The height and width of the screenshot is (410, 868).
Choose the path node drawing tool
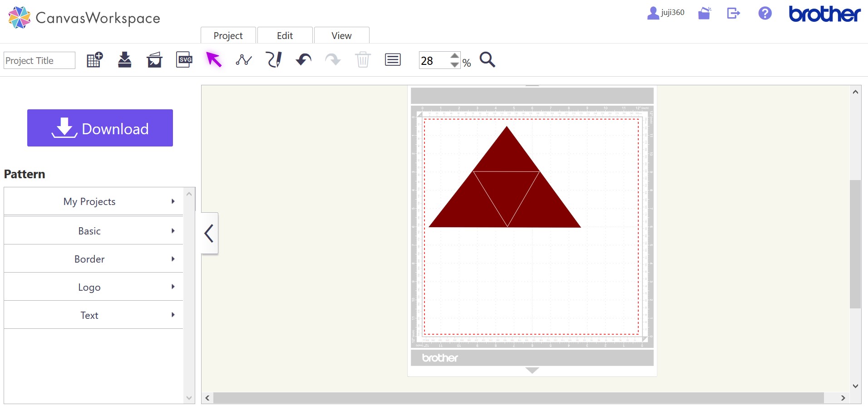click(244, 60)
